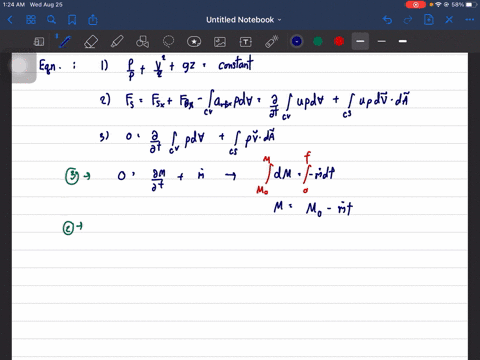The height and width of the screenshot is (360, 480).
Task: Select the Shapes tool
Action: click(x=142, y=42)
